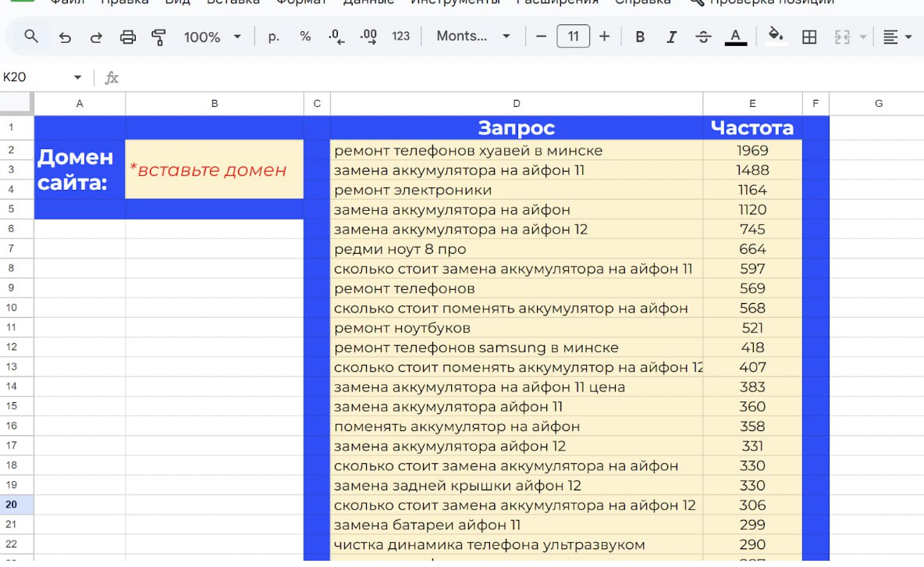Select row 20 header
The height and width of the screenshot is (567, 924).
(16, 505)
